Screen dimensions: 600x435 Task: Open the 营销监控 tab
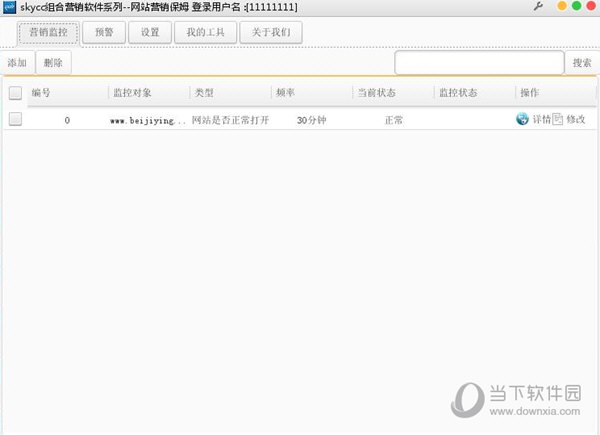(48, 33)
